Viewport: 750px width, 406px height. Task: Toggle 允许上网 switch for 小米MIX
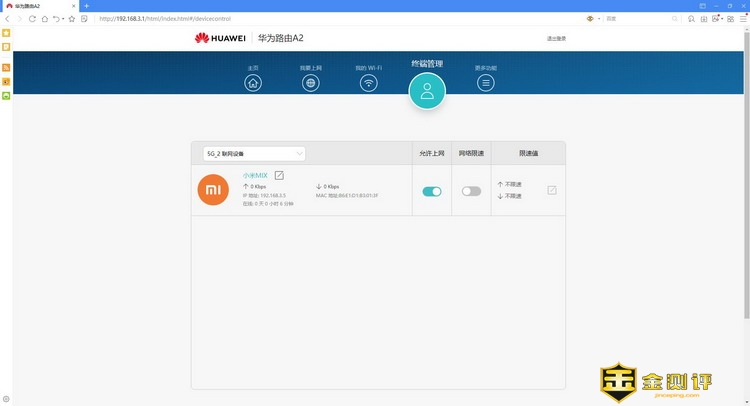point(431,191)
